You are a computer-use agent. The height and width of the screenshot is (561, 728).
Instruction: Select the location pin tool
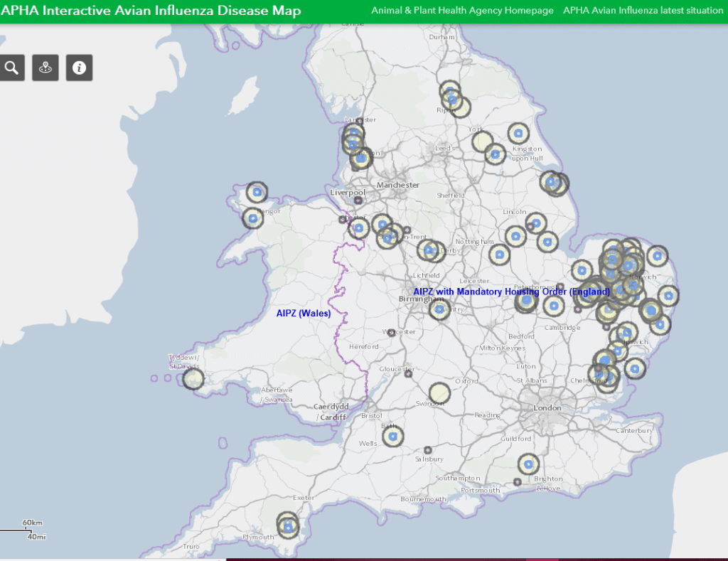click(x=45, y=68)
